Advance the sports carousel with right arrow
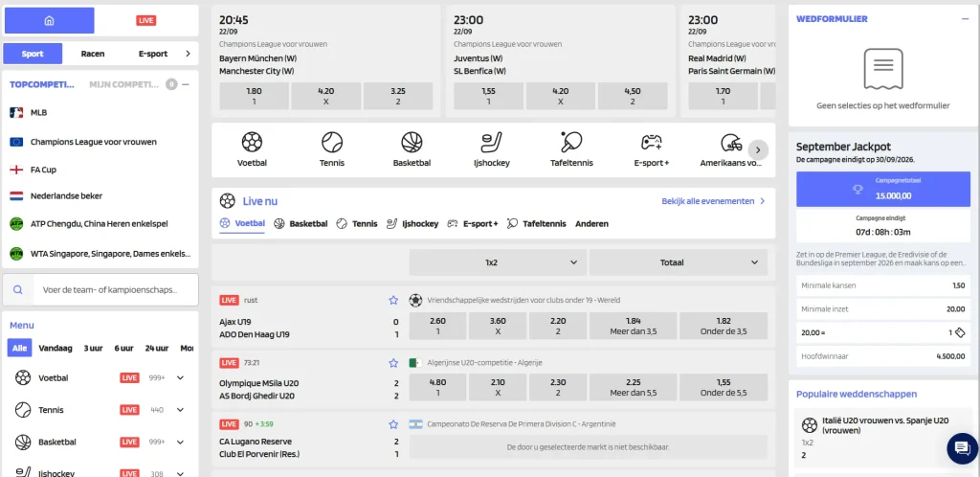 (x=758, y=150)
